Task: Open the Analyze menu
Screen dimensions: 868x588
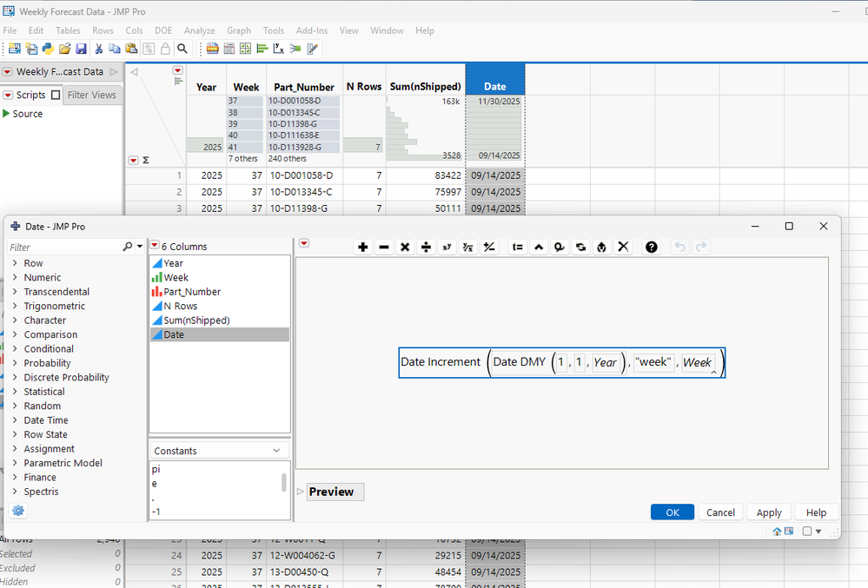Action: coord(200,30)
